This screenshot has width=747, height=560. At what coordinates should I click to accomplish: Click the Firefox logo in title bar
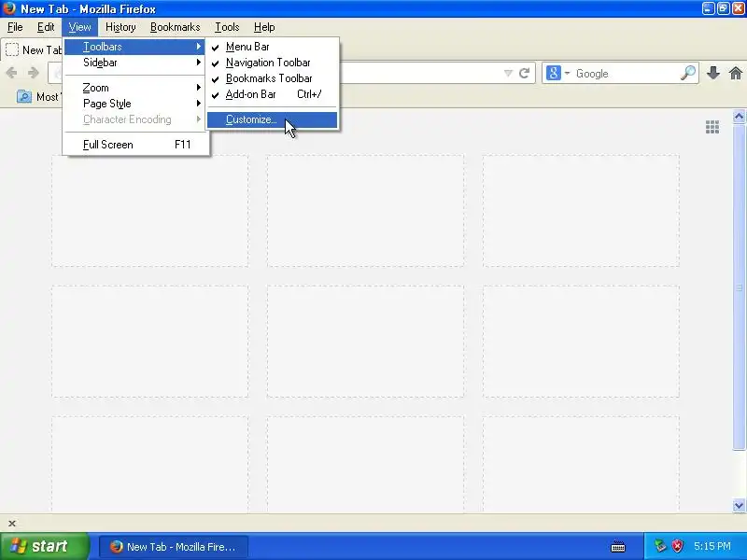pyautogui.click(x=9, y=8)
